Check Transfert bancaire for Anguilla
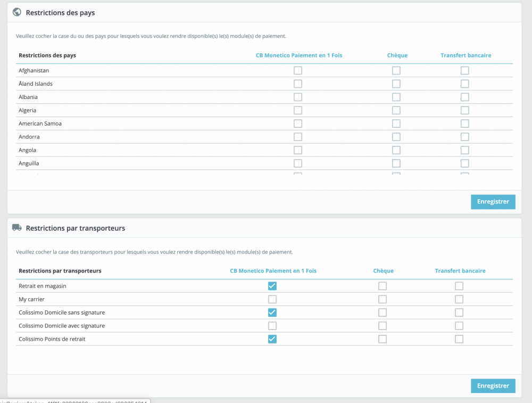The height and width of the screenshot is (403, 532). click(x=465, y=163)
